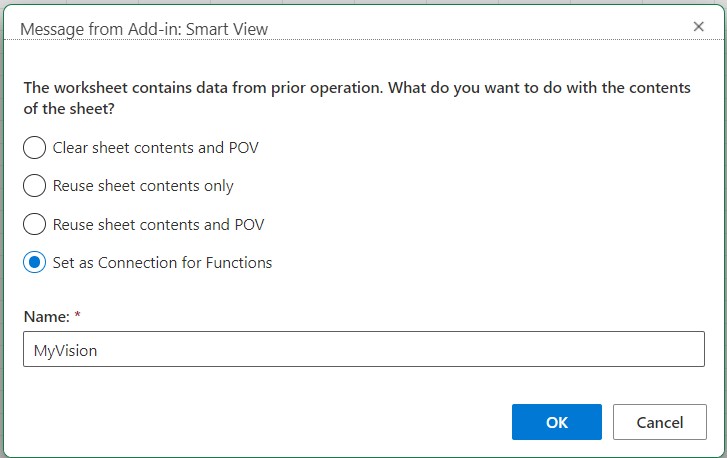Screen dimensions: 727x458
Task: Click the 'Set as Connection for Functions' label text
Action: point(162,263)
